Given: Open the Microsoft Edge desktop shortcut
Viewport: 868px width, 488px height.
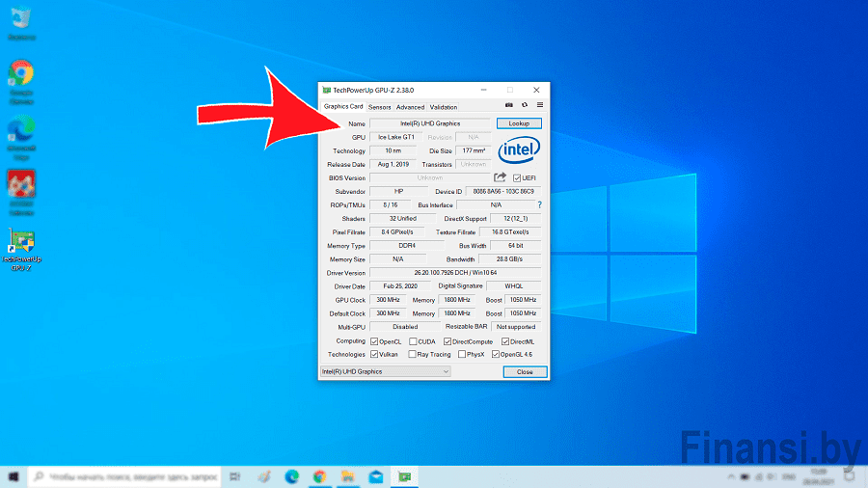Looking at the screenshot, I should pos(21,137).
